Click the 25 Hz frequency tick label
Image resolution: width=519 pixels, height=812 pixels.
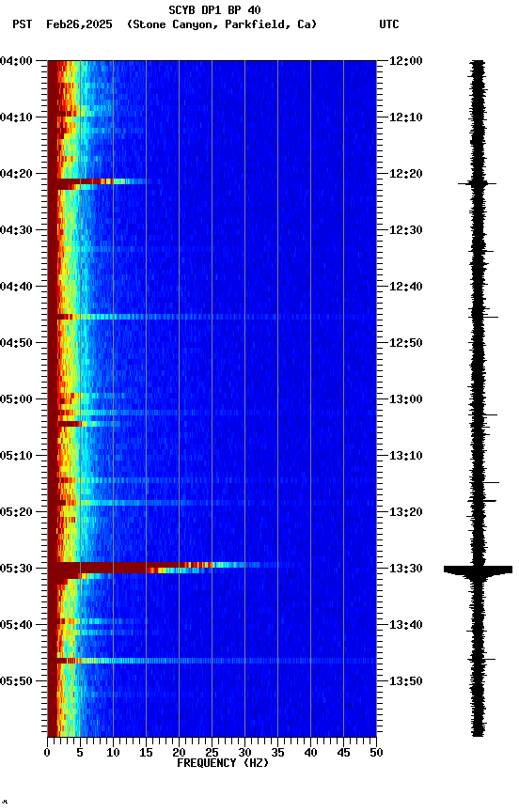[x=212, y=754]
